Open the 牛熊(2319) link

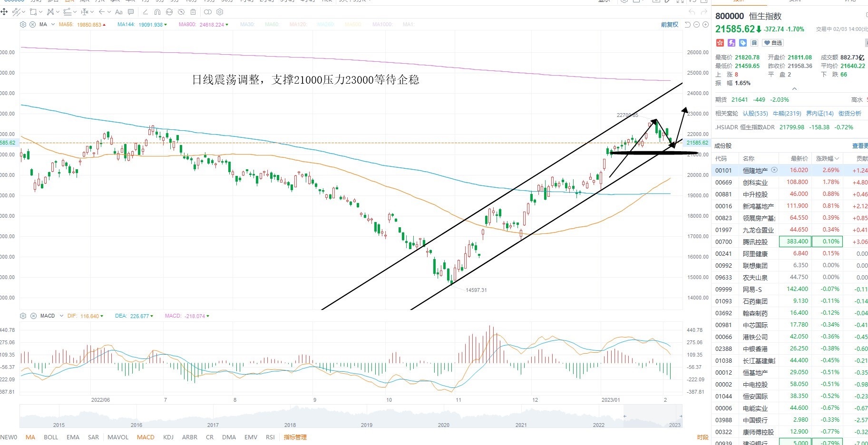click(787, 113)
